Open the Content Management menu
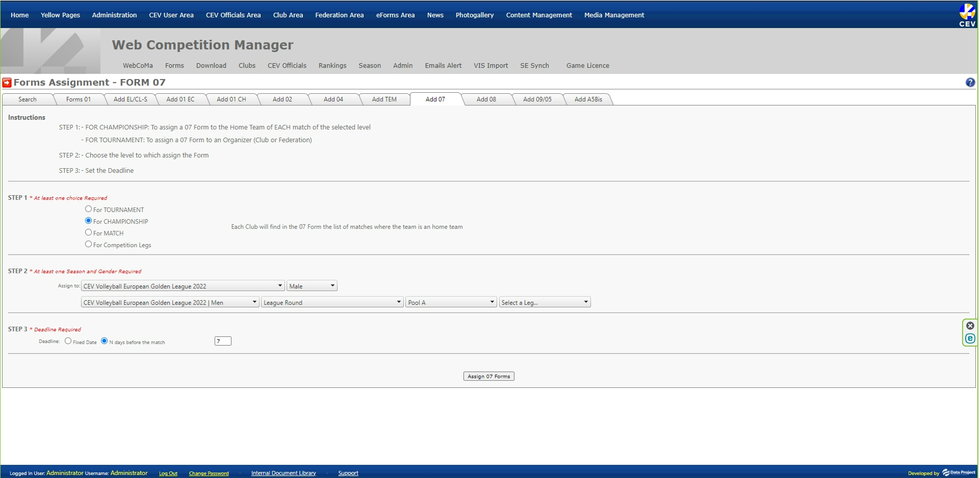 point(539,15)
